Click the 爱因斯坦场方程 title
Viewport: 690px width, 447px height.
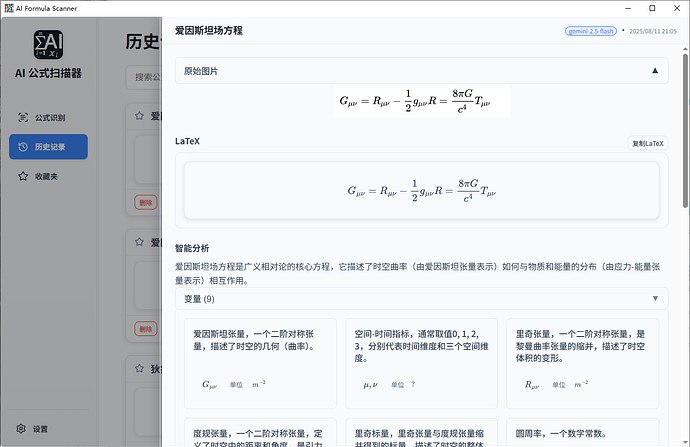(x=209, y=30)
